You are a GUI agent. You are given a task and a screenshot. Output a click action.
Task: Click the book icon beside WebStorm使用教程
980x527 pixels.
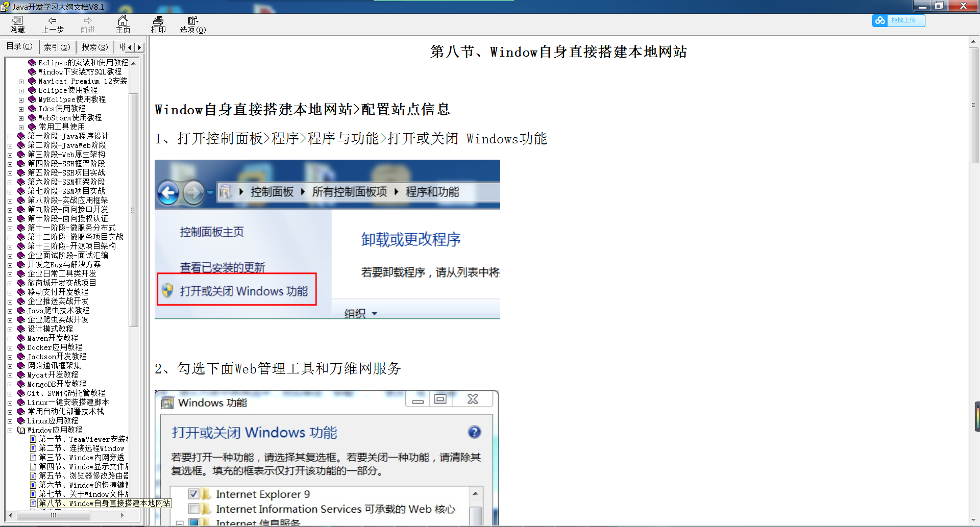pos(32,117)
